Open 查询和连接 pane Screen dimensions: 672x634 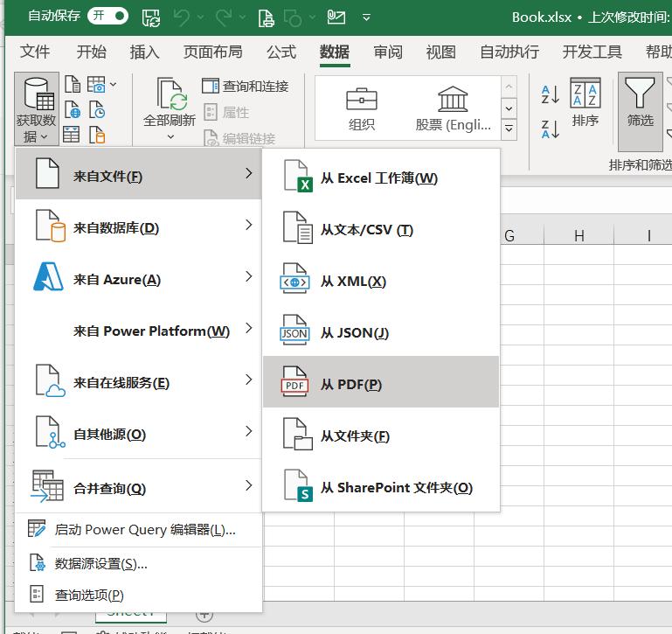pos(246,87)
